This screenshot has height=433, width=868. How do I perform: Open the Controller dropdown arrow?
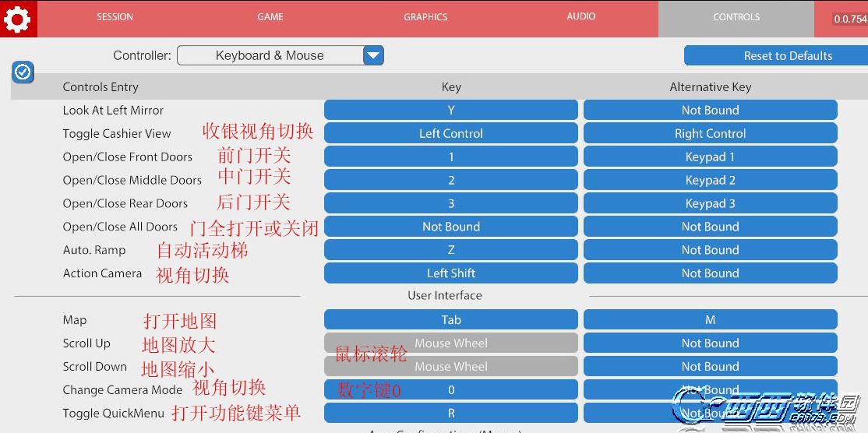(373, 55)
